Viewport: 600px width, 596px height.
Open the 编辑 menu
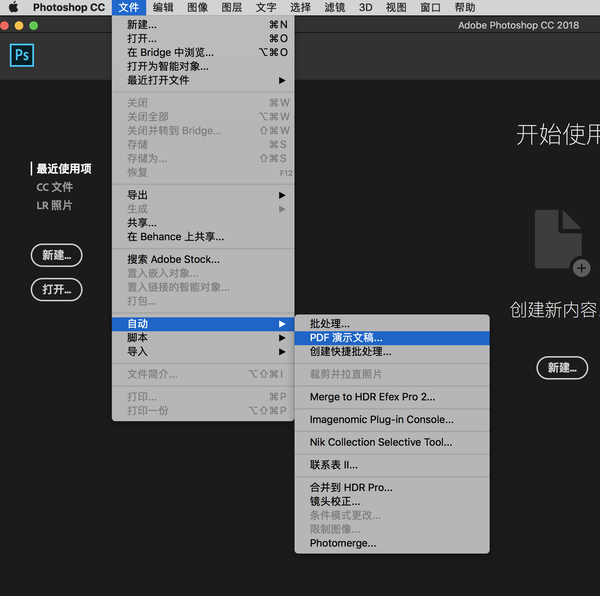(163, 7)
